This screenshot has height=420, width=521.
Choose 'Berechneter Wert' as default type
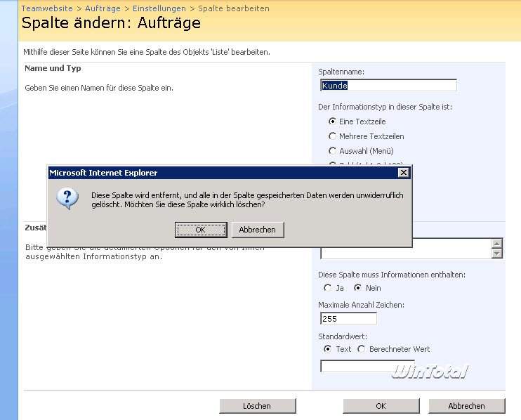pos(362,349)
